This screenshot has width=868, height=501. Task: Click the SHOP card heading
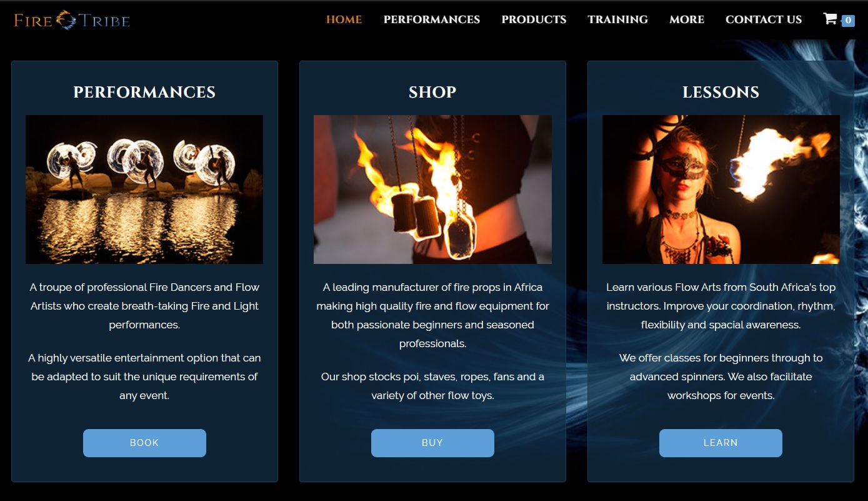coord(432,93)
